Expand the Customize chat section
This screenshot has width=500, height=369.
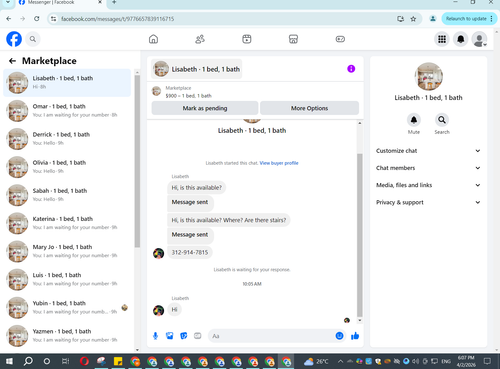click(x=428, y=151)
